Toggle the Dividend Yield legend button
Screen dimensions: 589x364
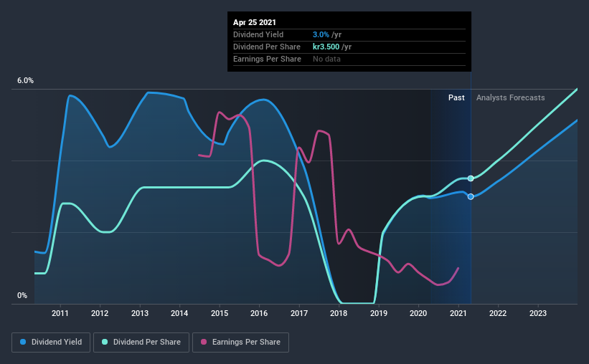[51, 343]
